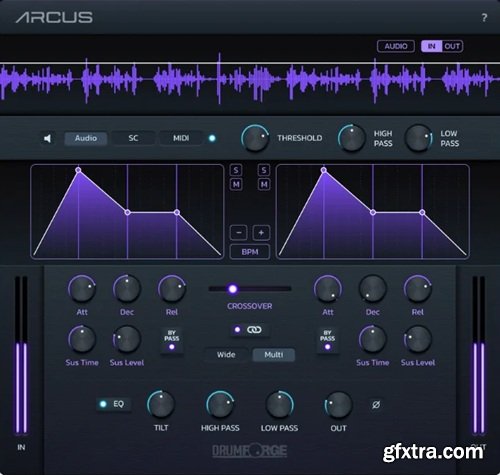Viewport: 500px width, 475px height.
Task: Enable BPM sync button
Action: [250, 252]
